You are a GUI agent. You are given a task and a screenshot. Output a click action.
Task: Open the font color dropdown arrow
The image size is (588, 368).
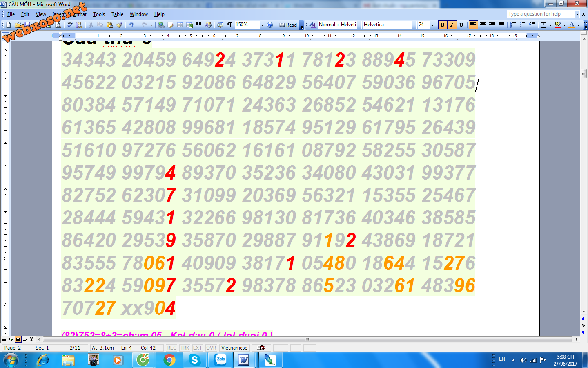click(x=578, y=25)
